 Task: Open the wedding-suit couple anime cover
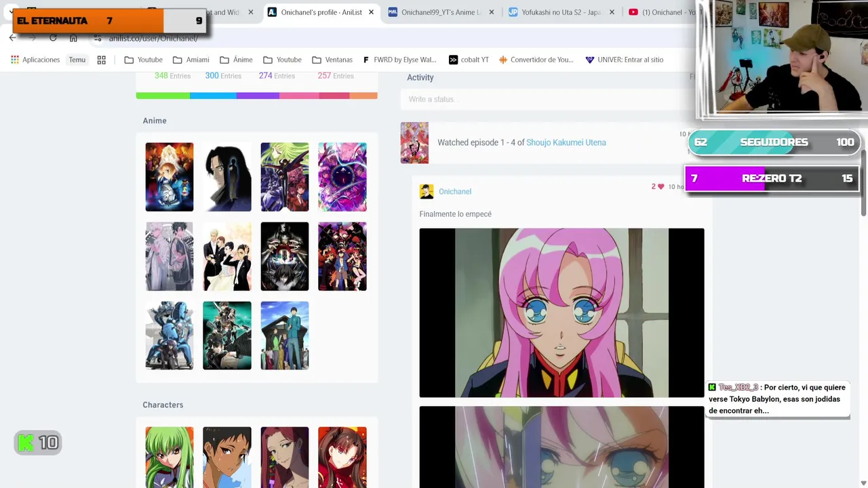[227, 256]
